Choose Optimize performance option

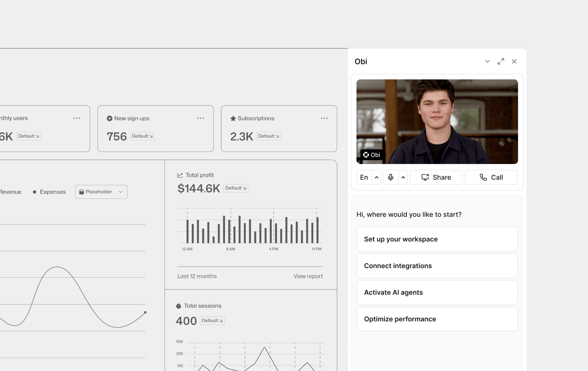[x=437, y=319]
